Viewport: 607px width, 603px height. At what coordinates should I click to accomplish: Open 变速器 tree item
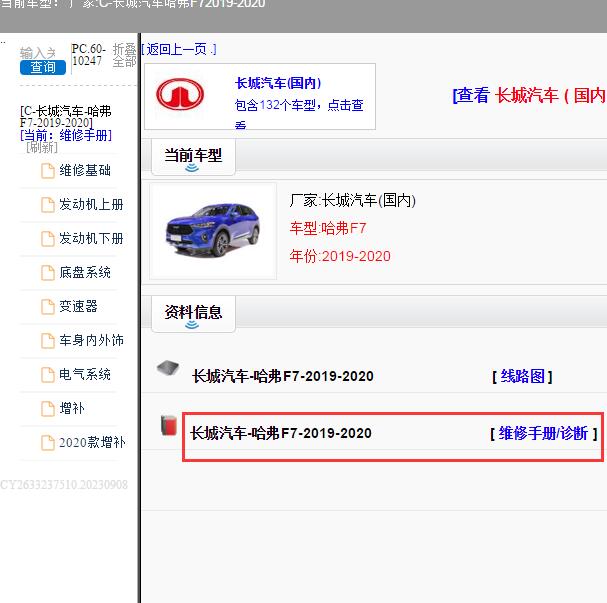point(78,307)
